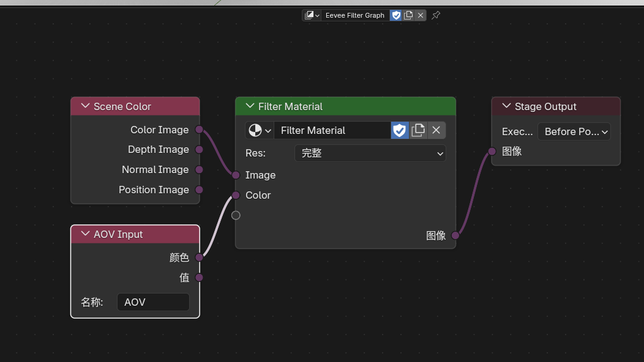Collapse the Filter Material node
This screenshot has height=362, width=644.
click(250, 106)
